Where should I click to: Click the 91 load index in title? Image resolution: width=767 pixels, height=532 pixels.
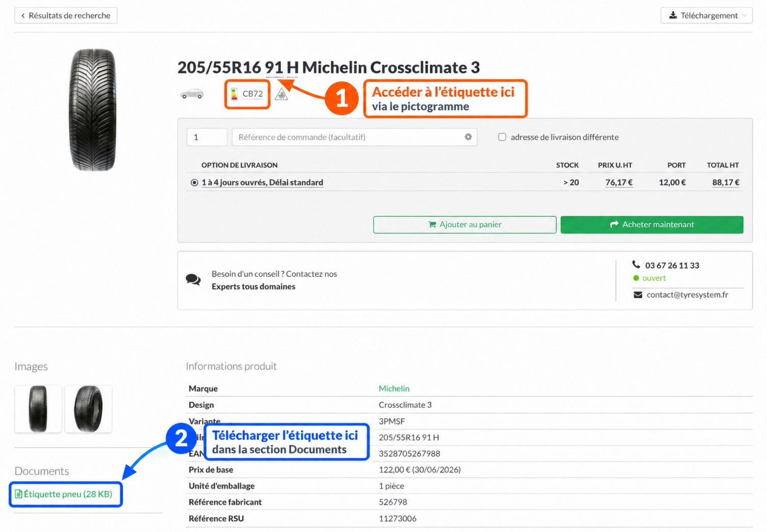click(274, 67)
